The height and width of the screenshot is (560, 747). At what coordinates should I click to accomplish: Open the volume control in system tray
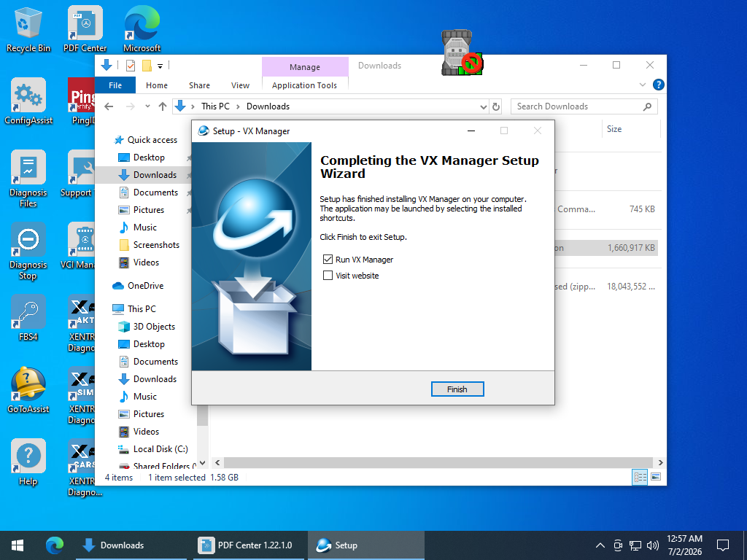tap(653, 545)
